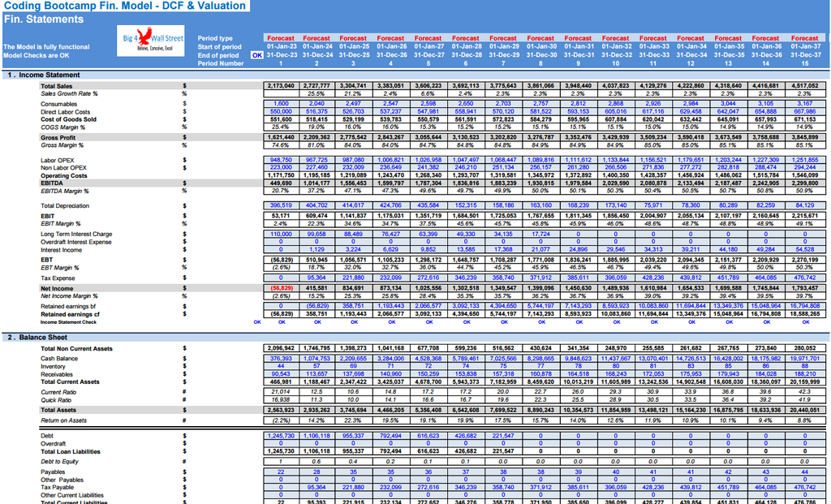Click the 'Cash Balance' row label
Viewport: 831px width, 504px height.
click(x=59, y=358)
